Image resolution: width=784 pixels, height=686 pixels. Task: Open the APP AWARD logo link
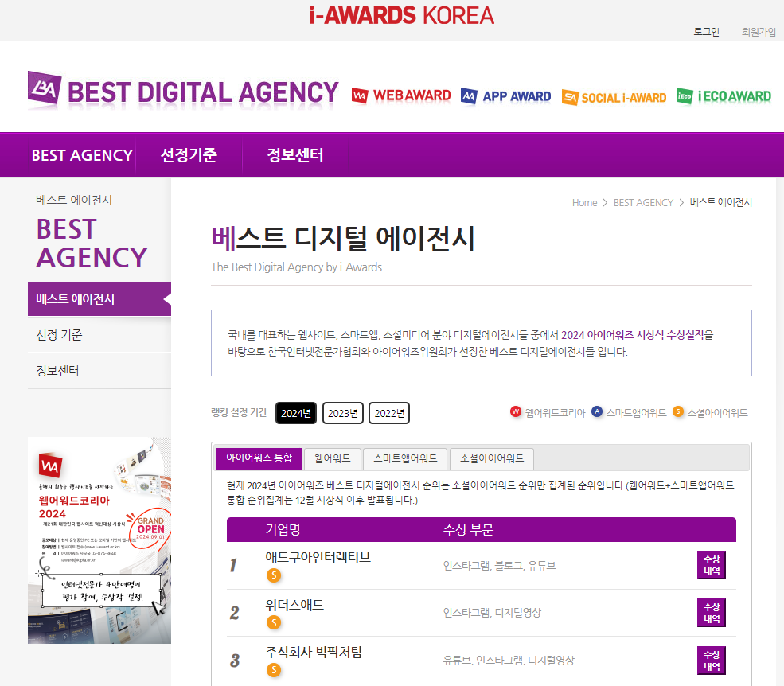506,96
